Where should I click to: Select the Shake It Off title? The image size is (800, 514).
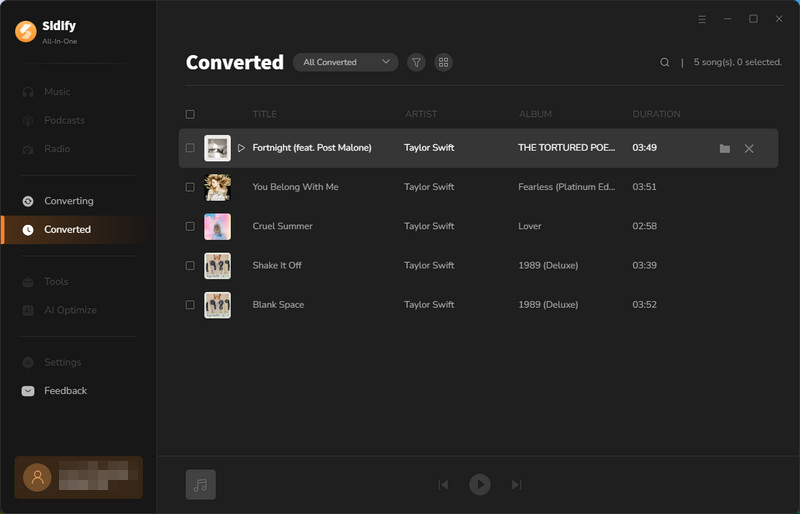click(277, 265)
